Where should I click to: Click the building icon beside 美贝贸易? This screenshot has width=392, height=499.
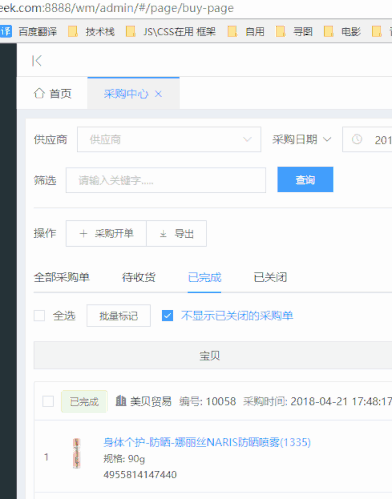tap(121, 401)
